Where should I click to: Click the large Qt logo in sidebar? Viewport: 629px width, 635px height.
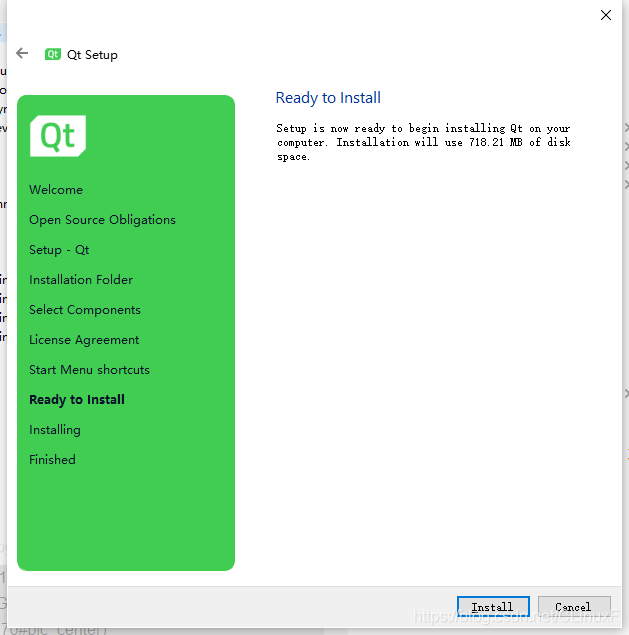tap(58, 136)
